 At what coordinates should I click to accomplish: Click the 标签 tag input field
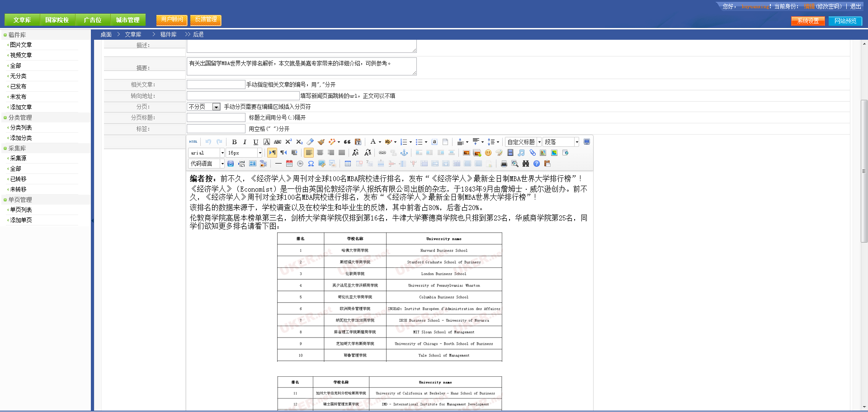point(216,129)
